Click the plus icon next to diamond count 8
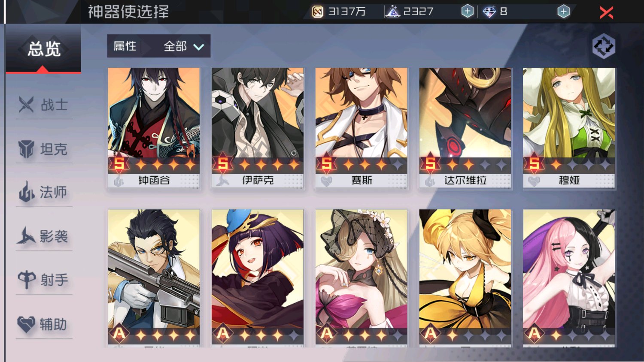This screenshot has height=362, width=644. (563, 11)
